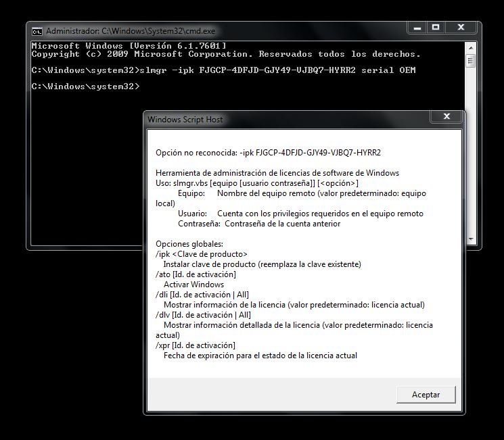The width and height of the screenshot is (504, 440).
Task: Close the Windows Script Host dialog
Action: tap(446, 116)
